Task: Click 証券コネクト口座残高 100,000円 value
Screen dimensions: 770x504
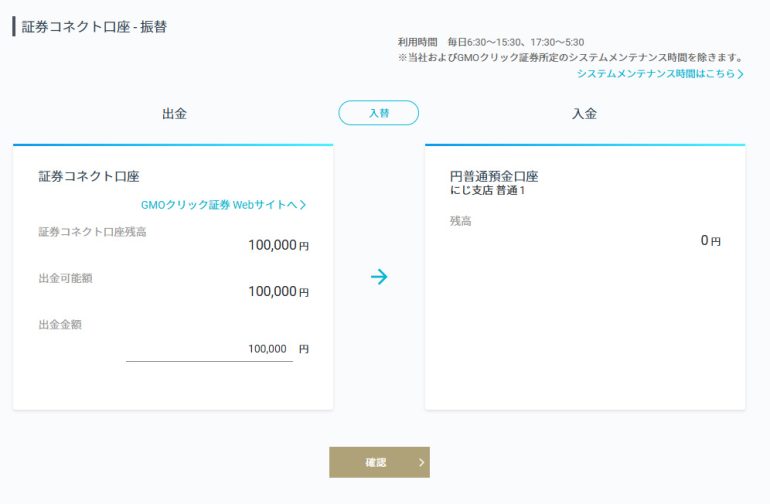Action: (278, 245)
